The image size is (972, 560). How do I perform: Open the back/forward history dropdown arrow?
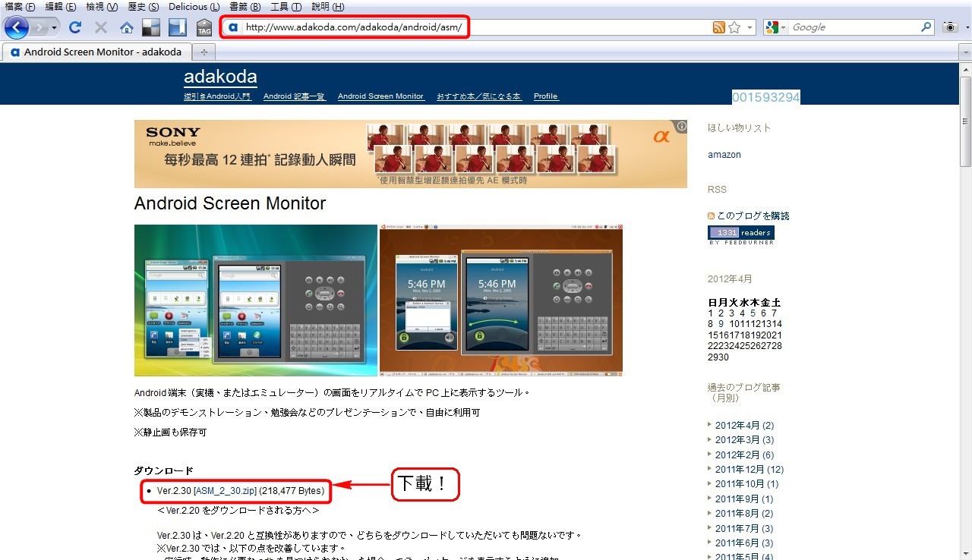(55, 28)
